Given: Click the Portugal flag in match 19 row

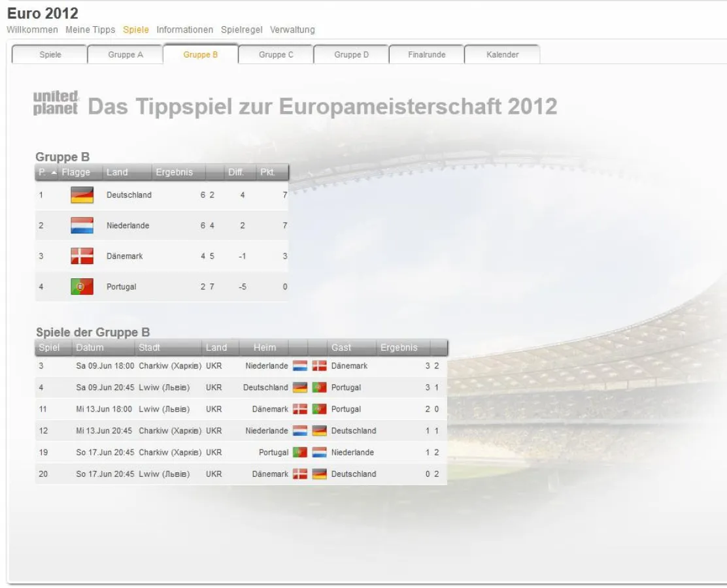Looking at the screenshot, I should (x=299, y=452).
